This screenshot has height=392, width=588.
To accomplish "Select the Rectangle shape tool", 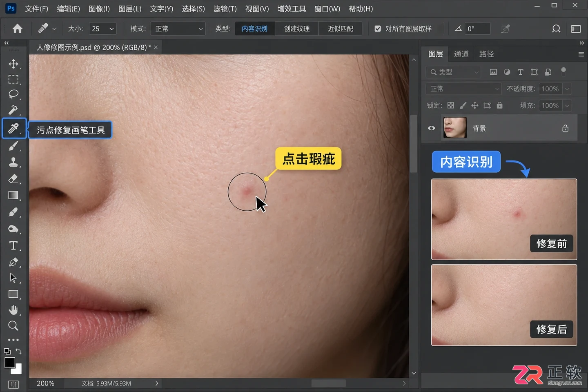I will (x=13, y=294).
